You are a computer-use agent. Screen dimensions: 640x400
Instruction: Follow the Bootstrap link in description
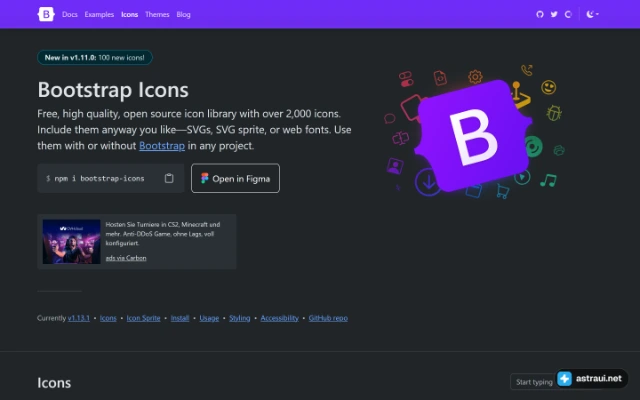tap(162, 146)
